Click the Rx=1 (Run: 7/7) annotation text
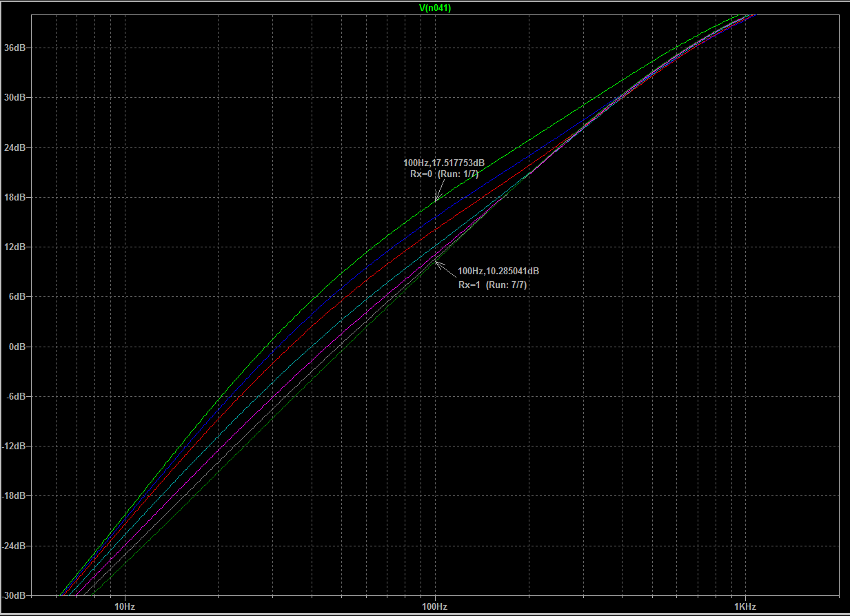This screenshot has width=850, height=616. [x=492, y=285]
